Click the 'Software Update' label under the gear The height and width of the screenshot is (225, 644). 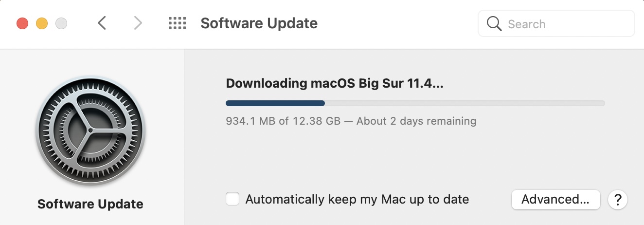coord(90,204)
